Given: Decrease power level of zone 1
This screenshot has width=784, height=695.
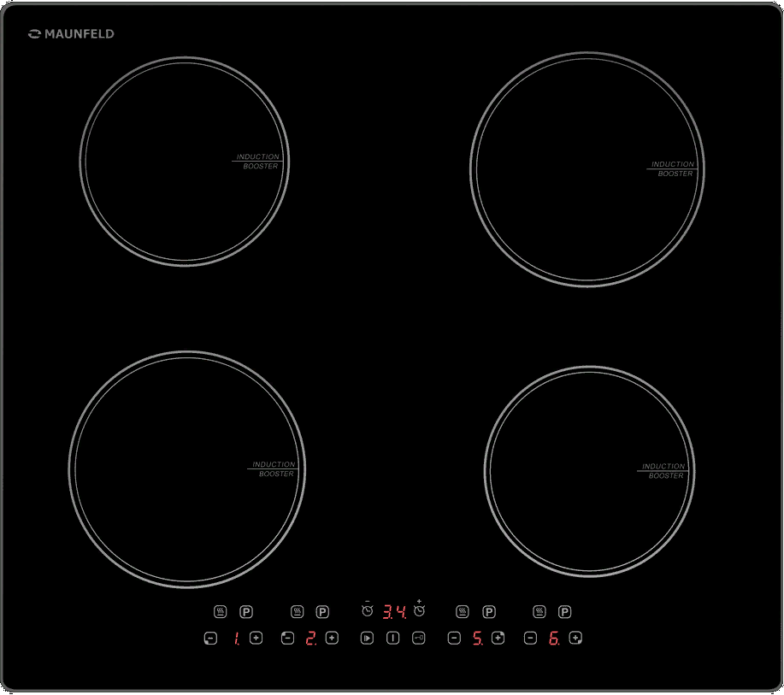Looking at the screenshot, I should point(210,639).
